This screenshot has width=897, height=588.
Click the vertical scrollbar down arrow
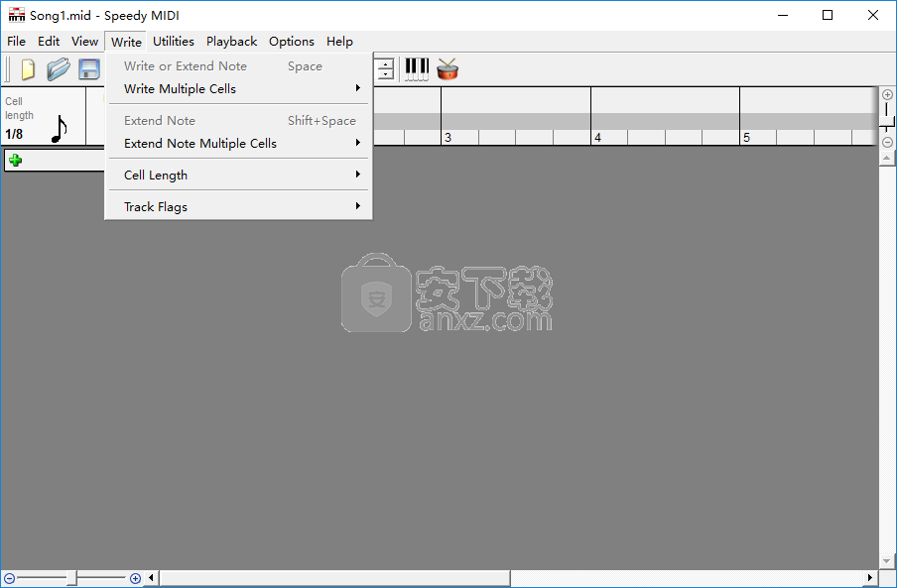click(x=887, y=561)
